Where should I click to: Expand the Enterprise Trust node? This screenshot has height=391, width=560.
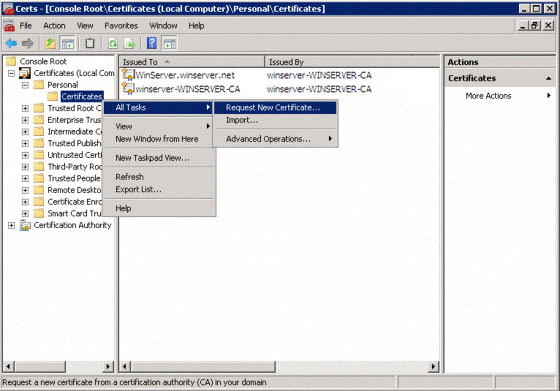25,120
